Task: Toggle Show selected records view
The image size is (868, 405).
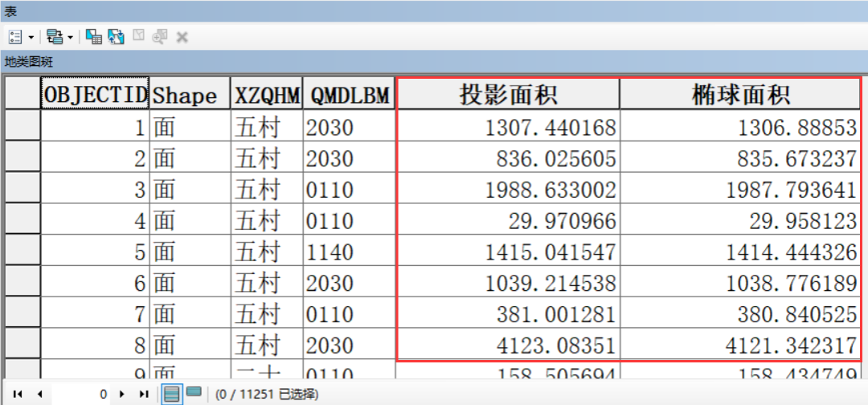Action: coord(194,394)
